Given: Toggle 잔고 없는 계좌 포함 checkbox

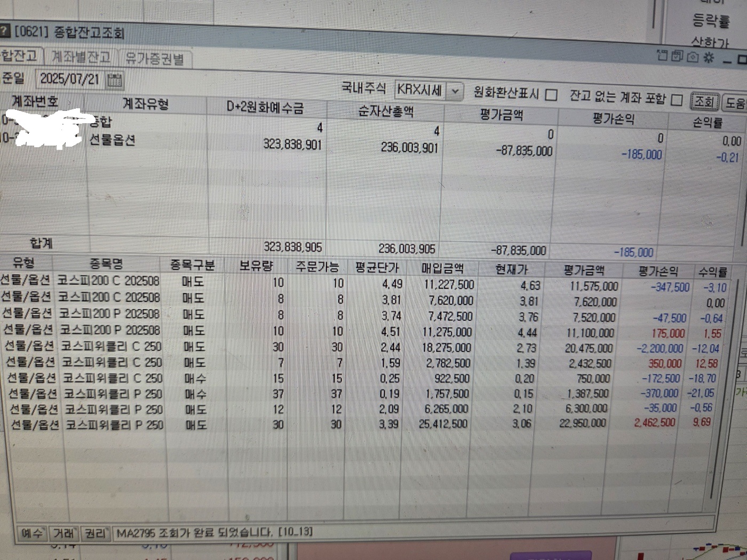Looking at the screenshot, I should [677, 100].
